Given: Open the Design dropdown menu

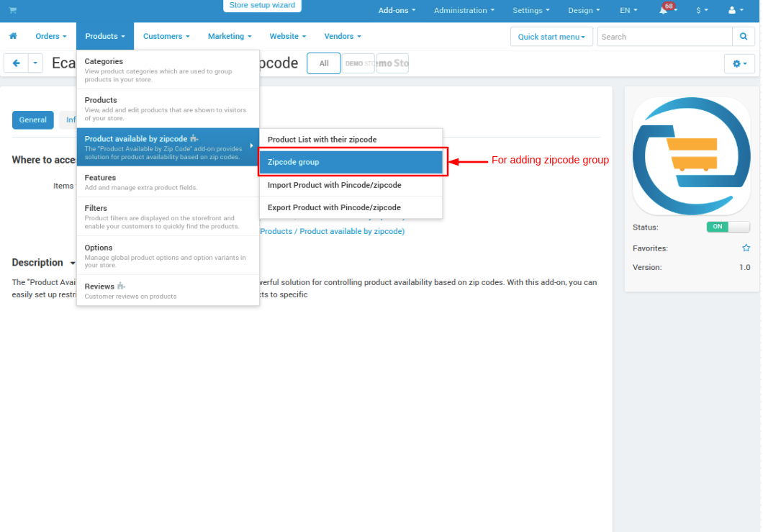Looking at the screenshot, I should point(584,10).
